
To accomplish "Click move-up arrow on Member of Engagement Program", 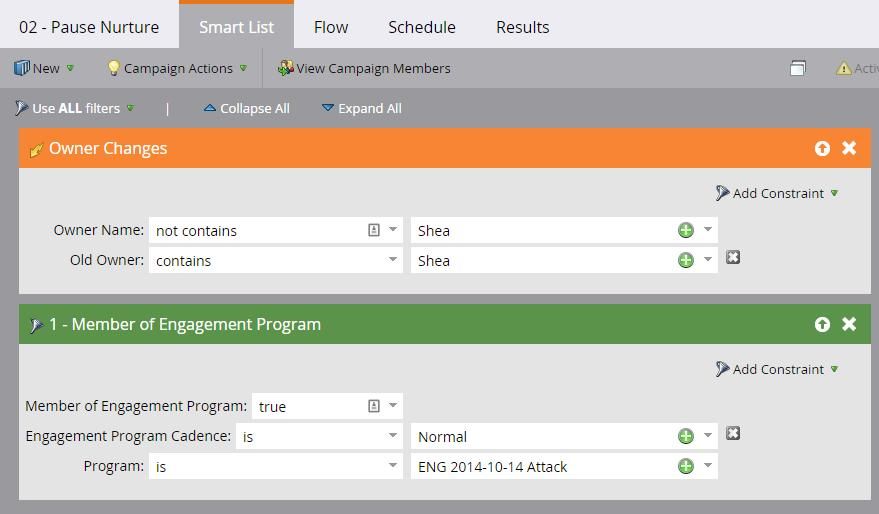I will pyautogui.click(x=822, y=324).
